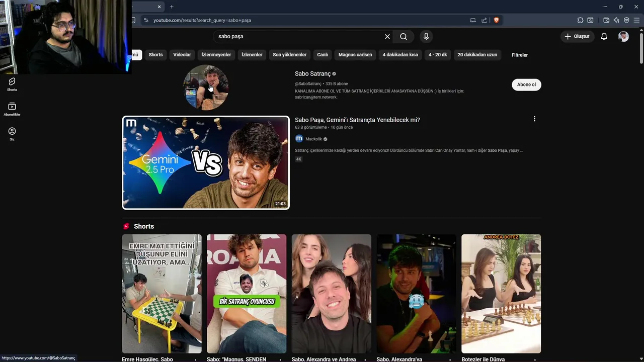Click the Shorts shelf heading
Image resolution: width=644 pixels, height=362 pixels.
[144, 226]
